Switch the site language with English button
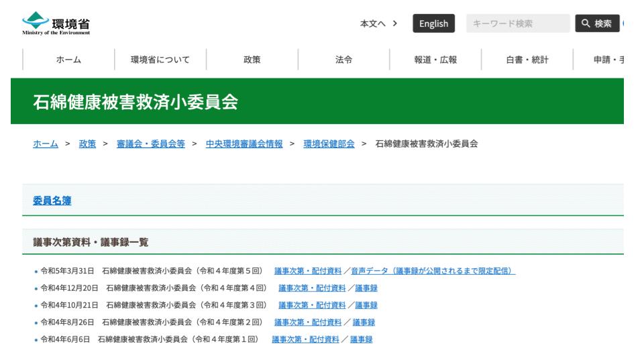The width and height of the screenshot is (644, 362). pyautogui.click(x=434, y=23)
